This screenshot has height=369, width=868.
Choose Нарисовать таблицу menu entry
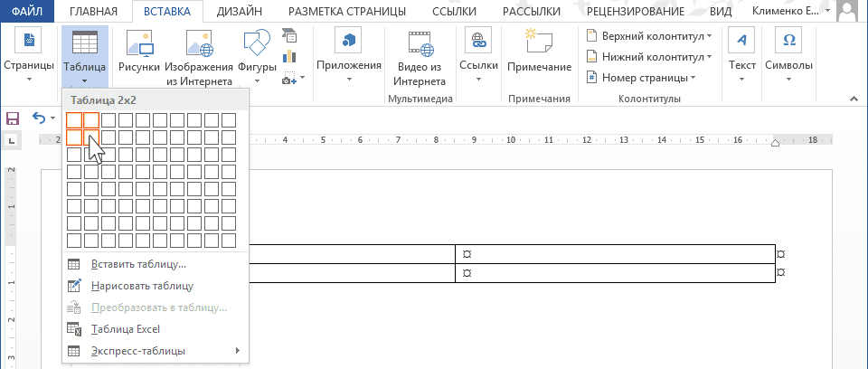(x=156, y=286)
